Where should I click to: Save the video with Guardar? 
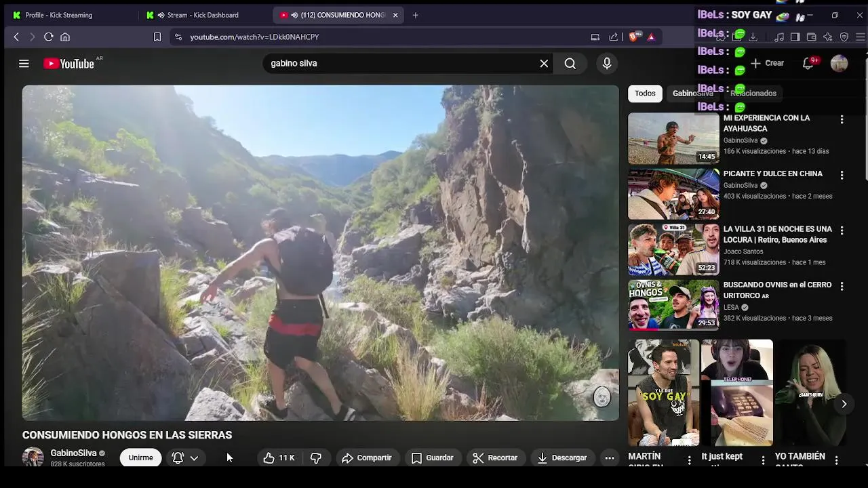click(433, 458)
